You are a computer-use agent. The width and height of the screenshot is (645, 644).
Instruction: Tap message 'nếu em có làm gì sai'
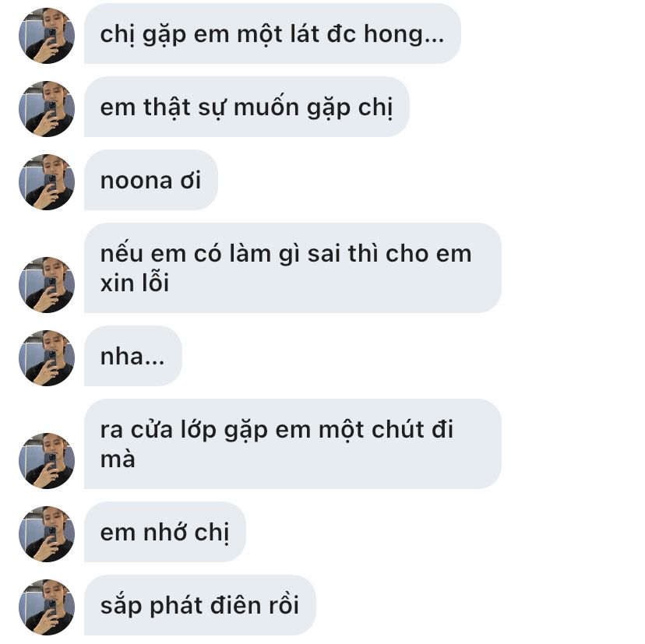[x=293, y=268]
